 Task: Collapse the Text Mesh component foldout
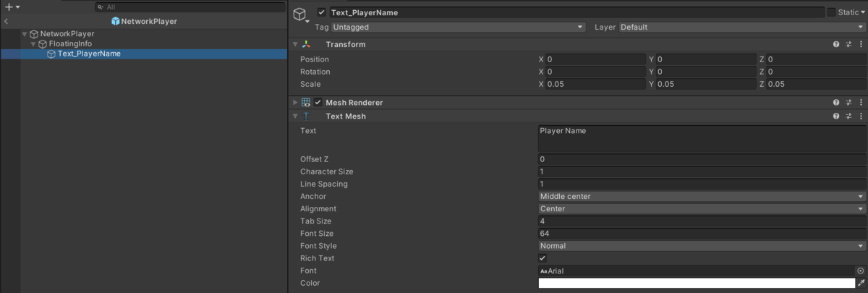(295, 116)
